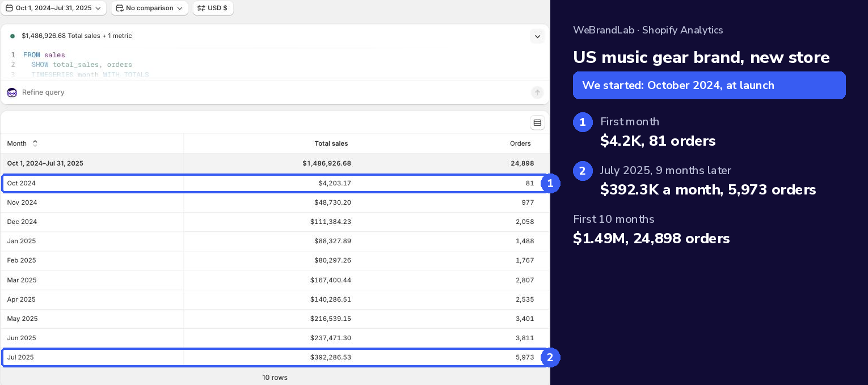The image size is (868, 385).
Task: Click the Refine query assistant icon
Action: pos(12,92)
